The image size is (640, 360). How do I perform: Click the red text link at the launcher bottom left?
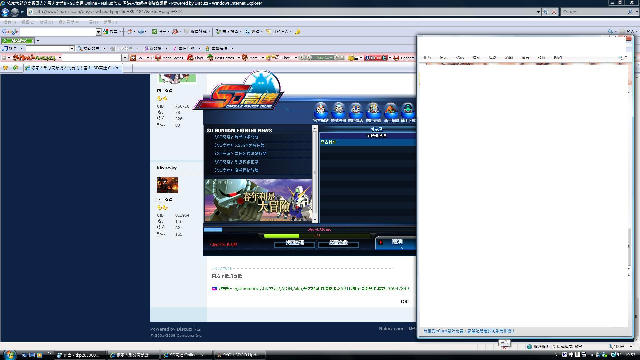click(223, 244)
